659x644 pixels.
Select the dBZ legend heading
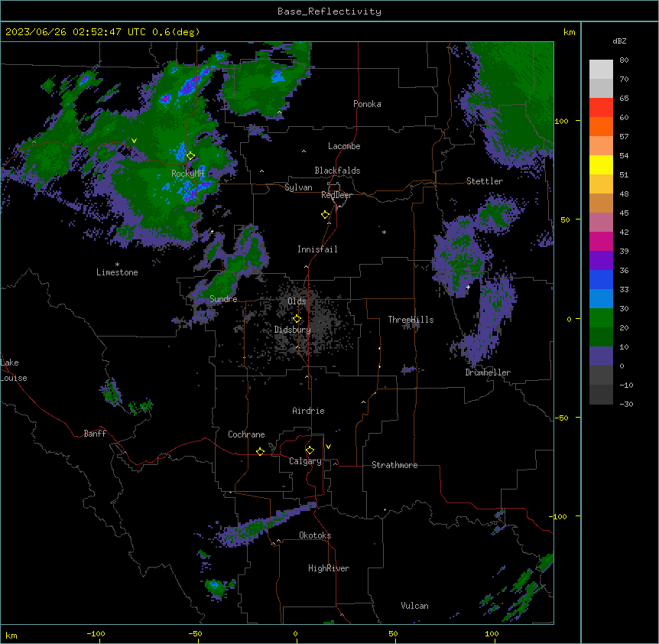tap(619, 41)
